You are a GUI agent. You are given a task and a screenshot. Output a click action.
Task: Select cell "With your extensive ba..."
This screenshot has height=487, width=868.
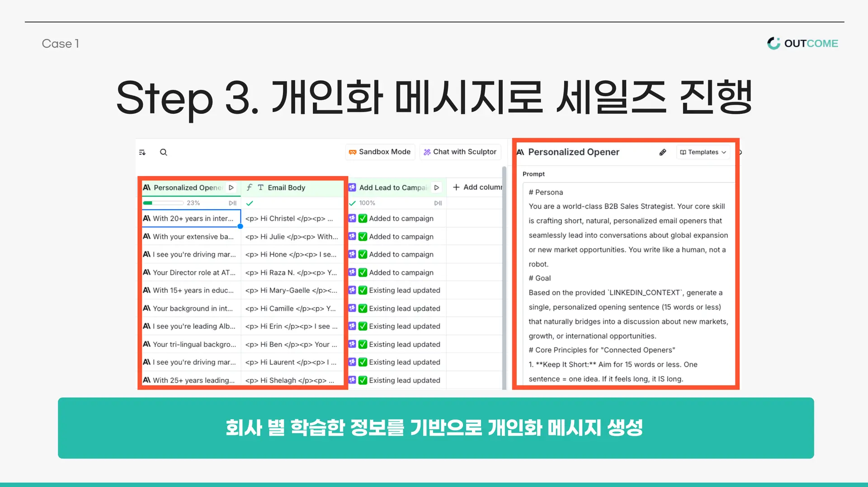point(191,236)
